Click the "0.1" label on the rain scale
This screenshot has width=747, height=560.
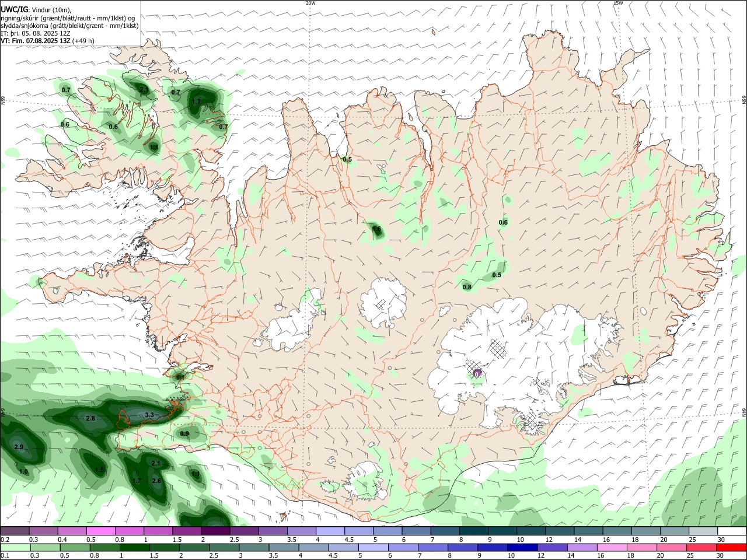tap(5, 556)
